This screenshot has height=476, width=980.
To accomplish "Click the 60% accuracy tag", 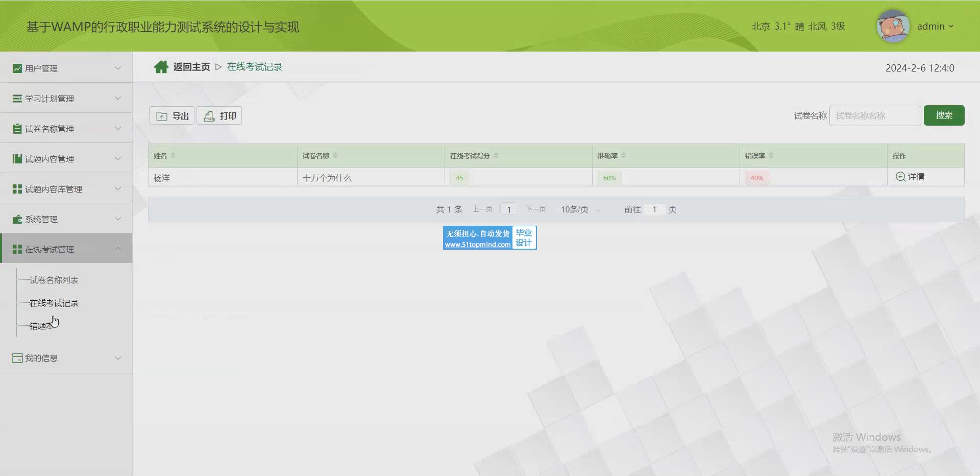I will pyautogui.click(x=609, y=178).
